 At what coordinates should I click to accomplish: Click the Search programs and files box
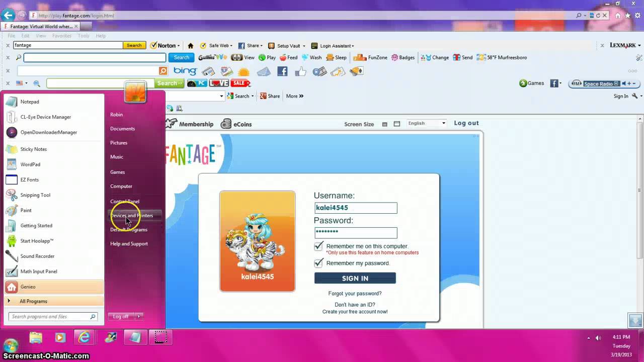pos(53,317)
